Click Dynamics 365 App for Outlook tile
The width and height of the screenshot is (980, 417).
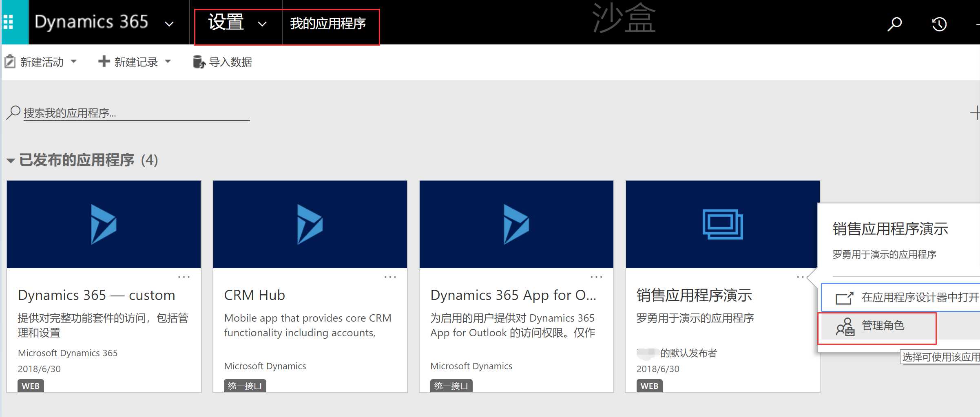(516, 224)
